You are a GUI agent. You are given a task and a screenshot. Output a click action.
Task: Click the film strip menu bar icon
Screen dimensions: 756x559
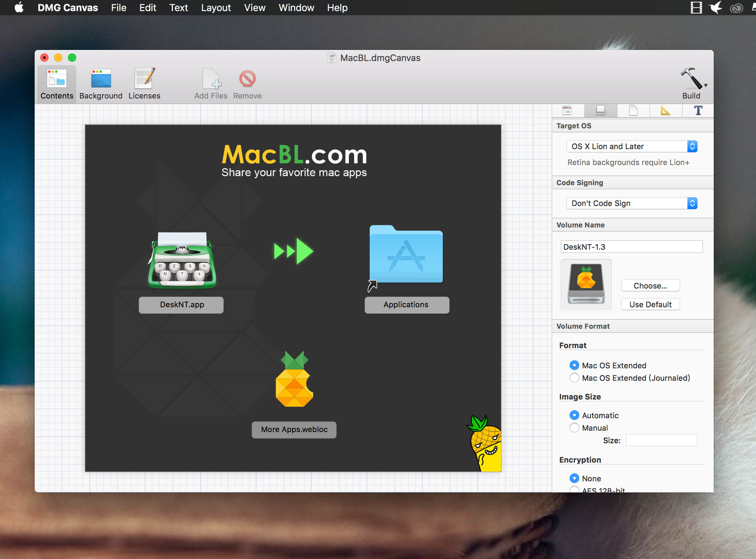click(696, 8)
